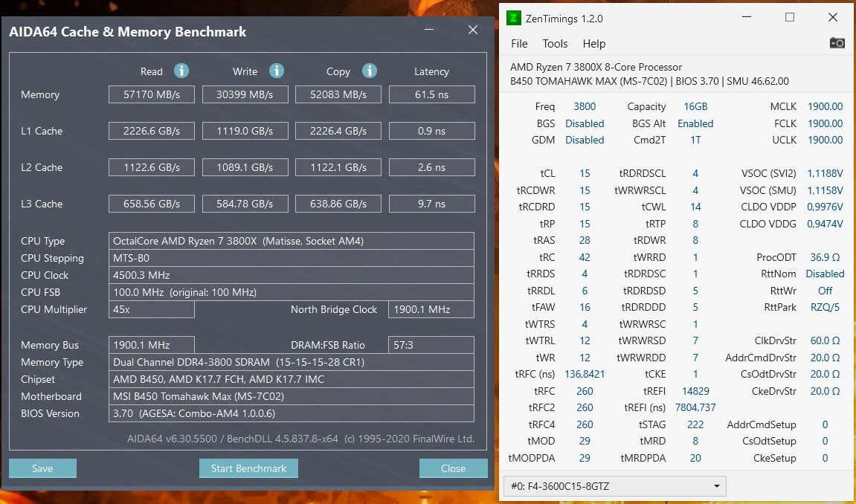Select the L3 Cache Copy value 638.86 GB/s

click(x=338, y=204)
